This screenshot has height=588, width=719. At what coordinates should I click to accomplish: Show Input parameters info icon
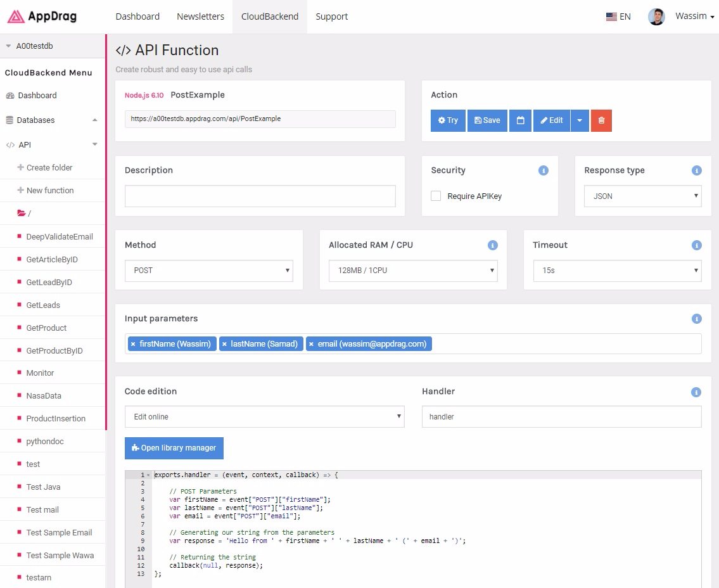(697, 319)
